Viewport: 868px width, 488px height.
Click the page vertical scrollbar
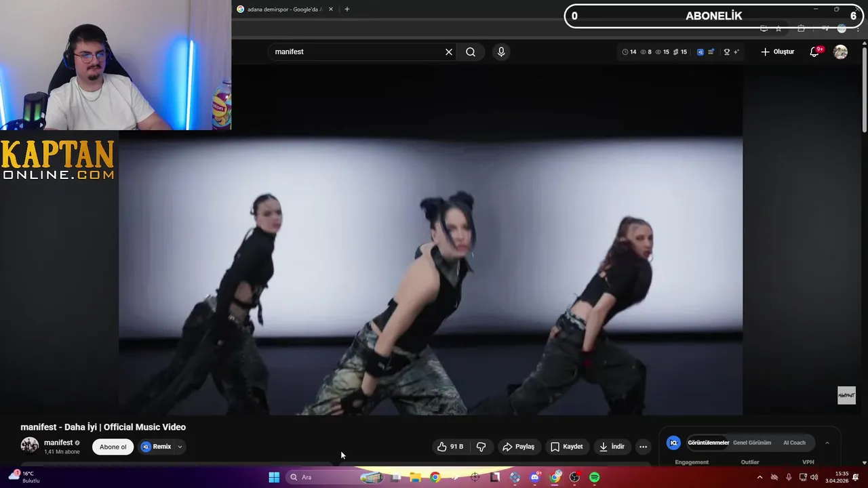(x=864, y=88)
